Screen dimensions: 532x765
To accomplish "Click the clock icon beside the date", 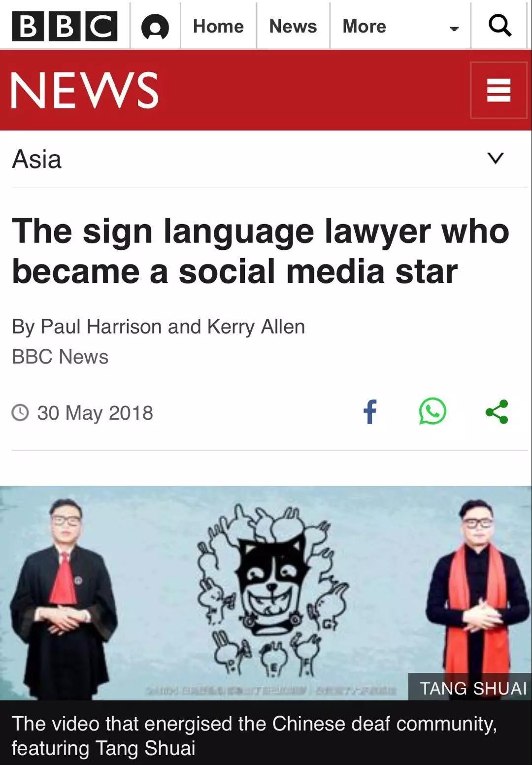I will 20,412.
